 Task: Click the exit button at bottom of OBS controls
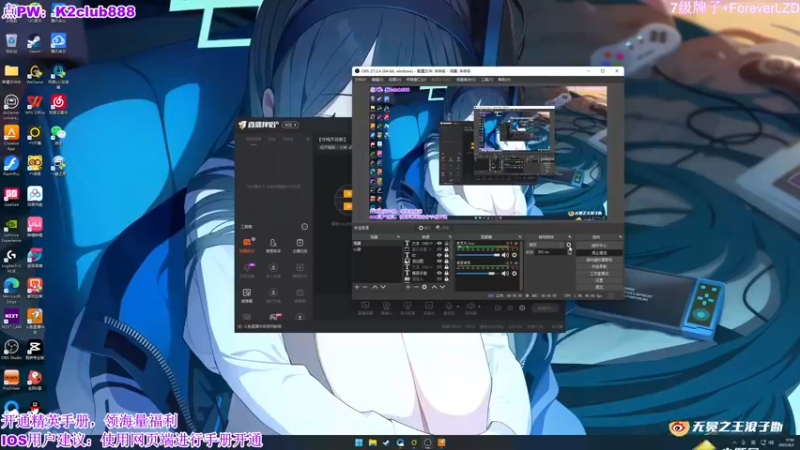pyautogui.click(x=599, y=287)
